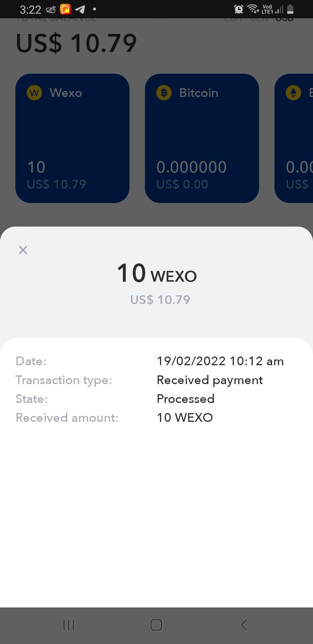The height and width of the screenshot is (644, 313).
Task: Tap the alarm icon in status bar
Action: (x=239, y=9)
